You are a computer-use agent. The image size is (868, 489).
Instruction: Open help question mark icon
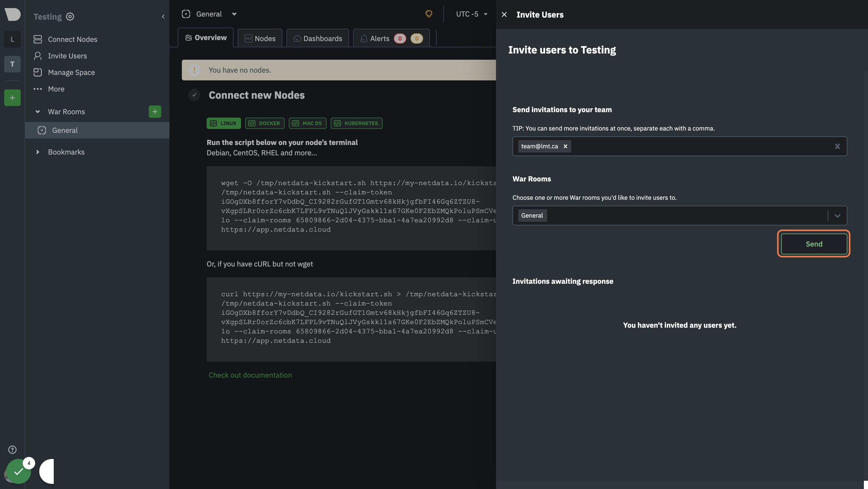point(12,449)
